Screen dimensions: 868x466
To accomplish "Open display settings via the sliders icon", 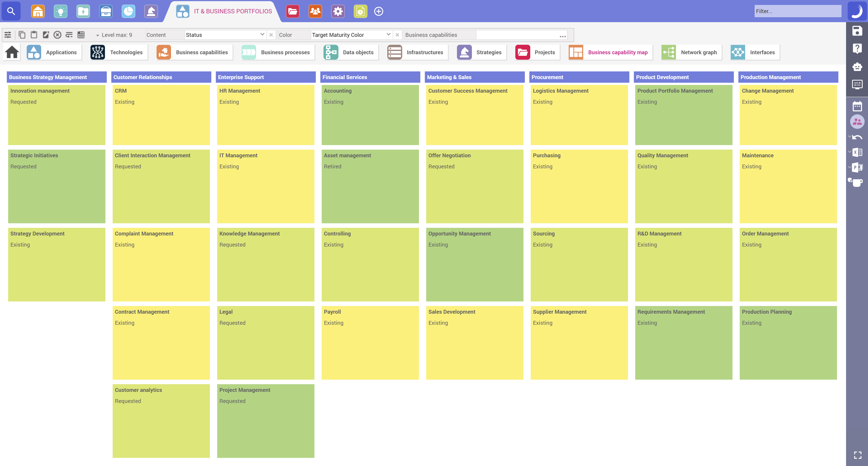I will (x=8, y=35).
